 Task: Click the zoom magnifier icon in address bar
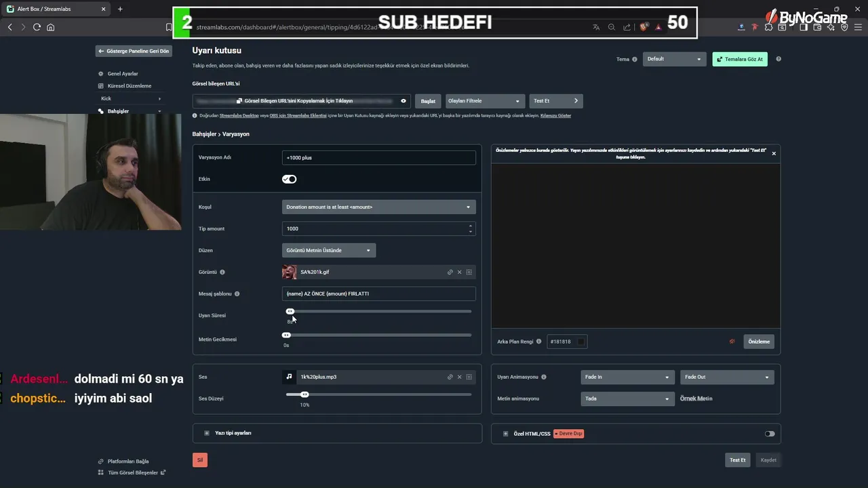pos(612,27)
